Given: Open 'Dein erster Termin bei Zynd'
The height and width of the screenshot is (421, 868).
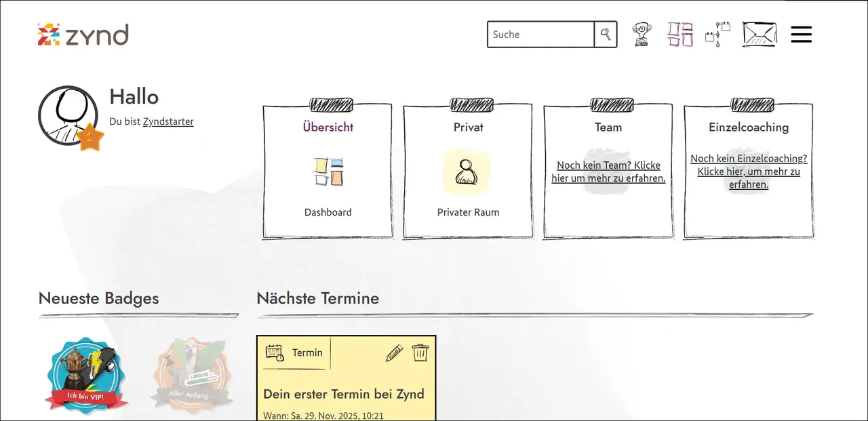Looking at the screenshot, I should 344,394.
